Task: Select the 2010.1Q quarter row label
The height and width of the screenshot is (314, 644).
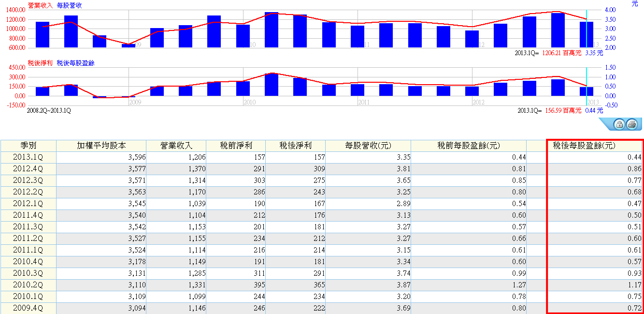Action: [x=29, y=297]
